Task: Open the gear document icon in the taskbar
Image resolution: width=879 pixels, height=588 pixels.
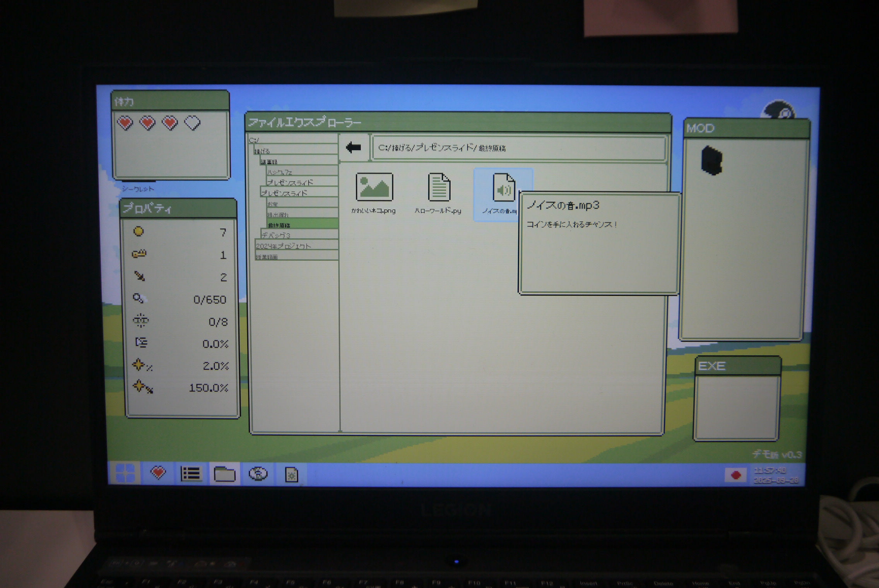Action: pyautogui.click(x=291, y=475)
